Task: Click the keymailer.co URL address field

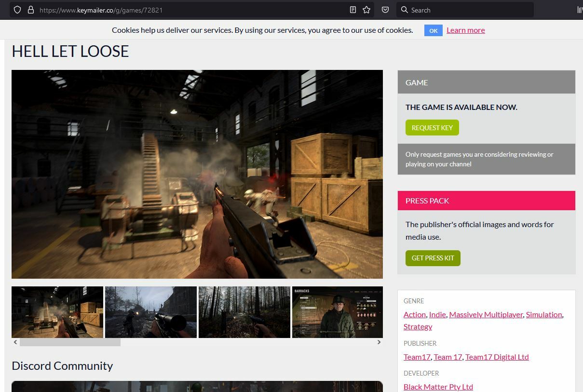Action: tap(192, 10)
